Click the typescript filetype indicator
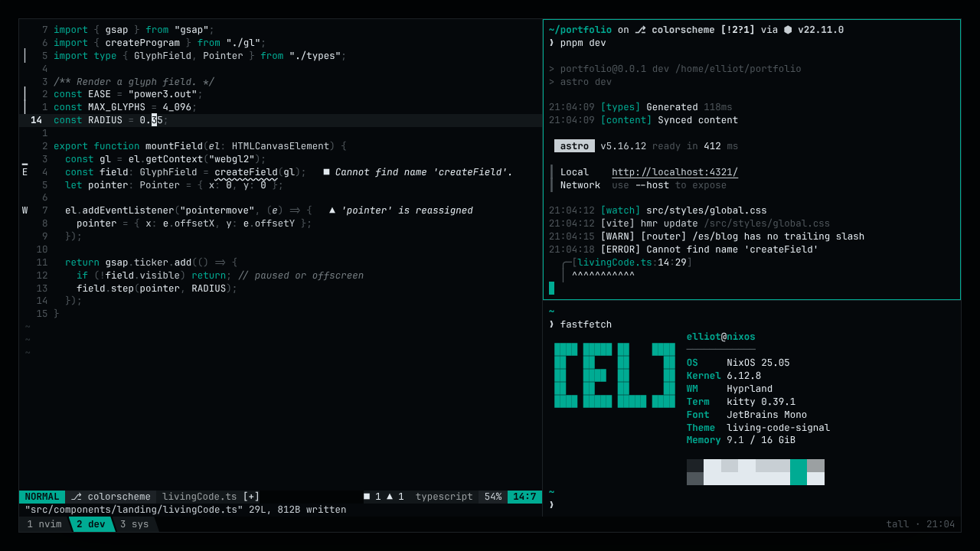Screen dimensions: 980x551 point(444,497)
